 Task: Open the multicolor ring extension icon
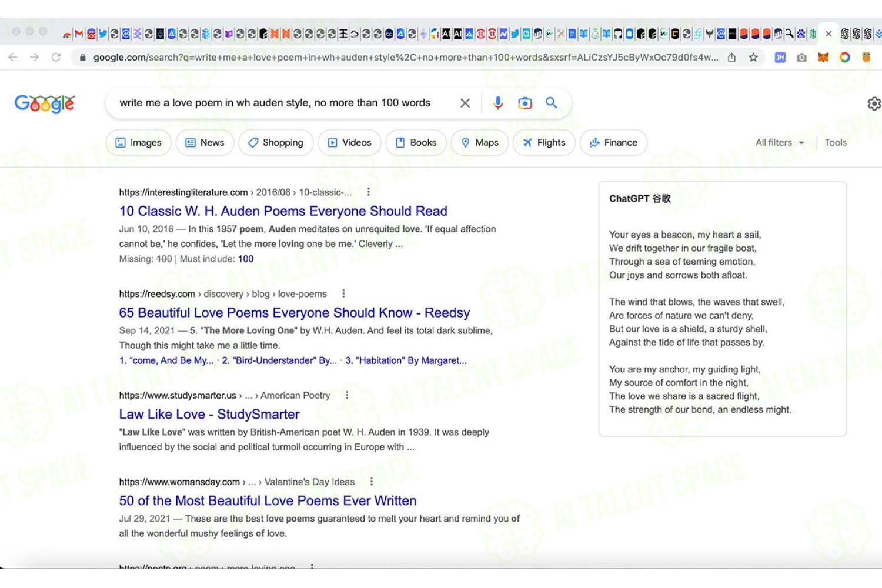[845, 57]
